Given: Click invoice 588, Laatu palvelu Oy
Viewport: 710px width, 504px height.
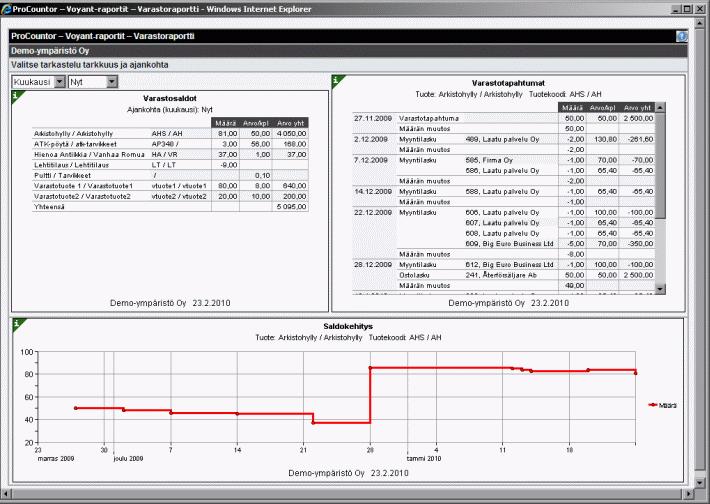Looking at the screenshot, I should point(502,191).
